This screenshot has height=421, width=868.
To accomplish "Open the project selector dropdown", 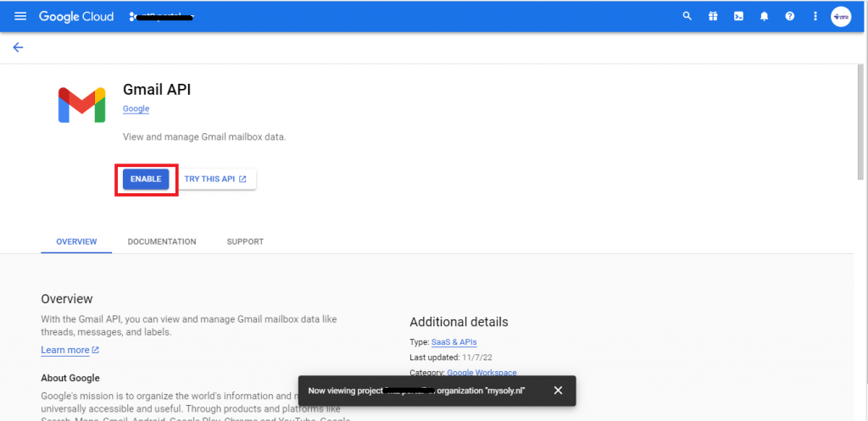I will (x=162, y=17).
